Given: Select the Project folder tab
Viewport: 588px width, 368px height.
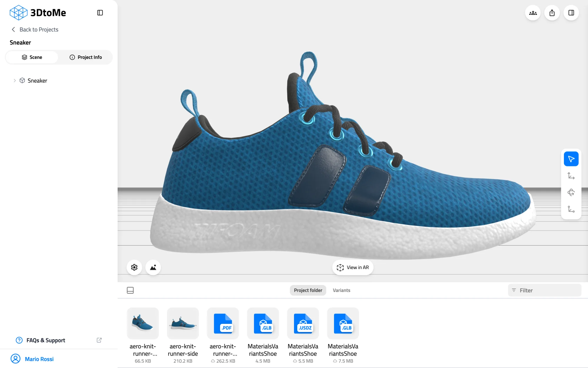Looking at the screenshot, I should [x=308, y=290].
